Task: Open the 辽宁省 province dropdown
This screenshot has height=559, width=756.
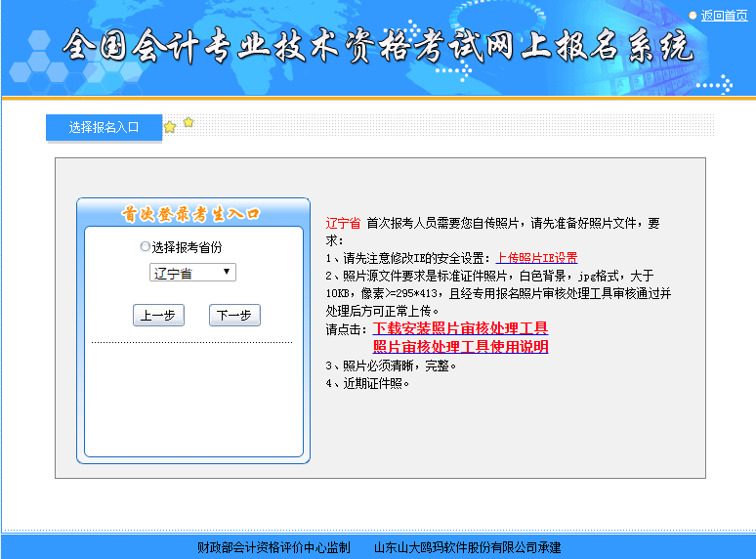Action: (x=192, y=273)
